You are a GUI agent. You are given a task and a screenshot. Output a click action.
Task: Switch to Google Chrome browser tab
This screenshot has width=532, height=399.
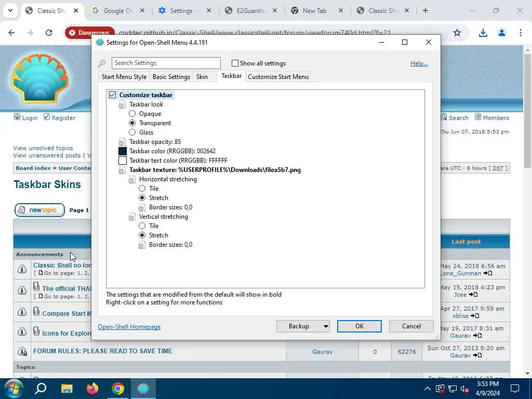click(x=117, y=10)
